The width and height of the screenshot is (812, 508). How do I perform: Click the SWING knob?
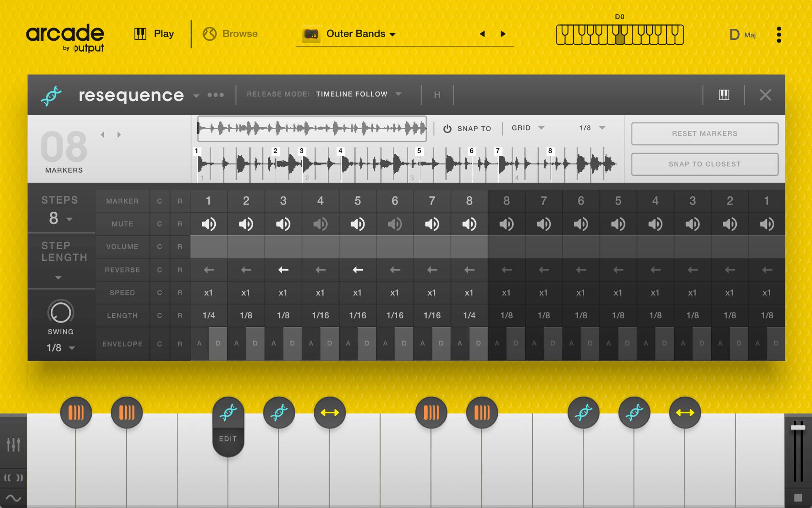(x=60, y=313)
